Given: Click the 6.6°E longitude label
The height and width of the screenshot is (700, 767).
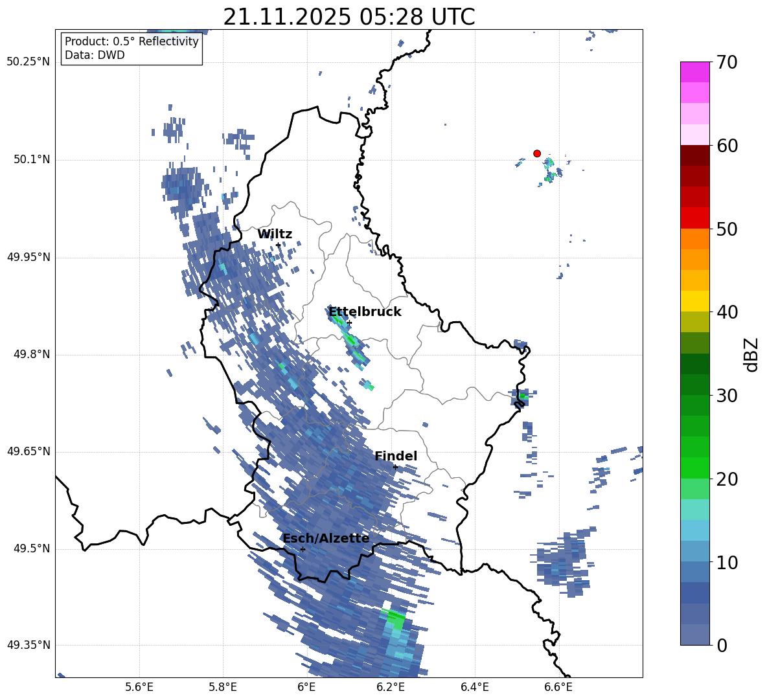Looking at the screenshot, I should [558, 687].
